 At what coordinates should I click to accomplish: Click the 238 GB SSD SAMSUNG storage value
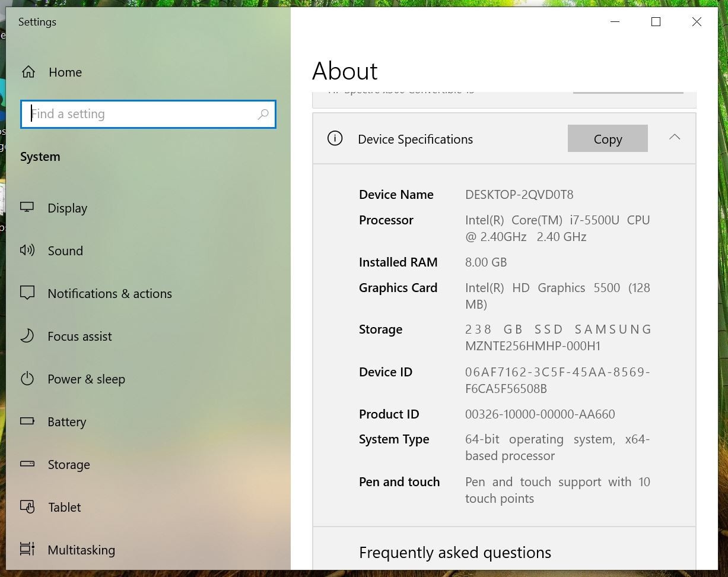click(558, 337)
